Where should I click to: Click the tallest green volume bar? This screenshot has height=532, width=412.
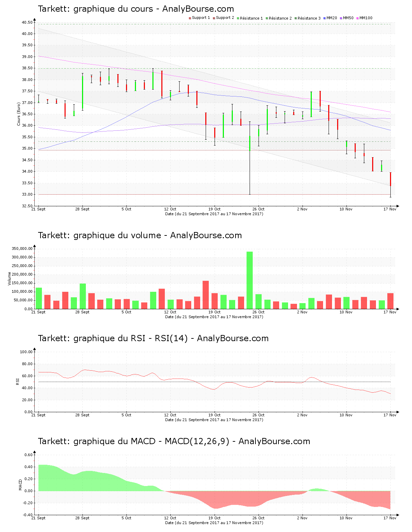pyautogui.click(x=250, y=280)
